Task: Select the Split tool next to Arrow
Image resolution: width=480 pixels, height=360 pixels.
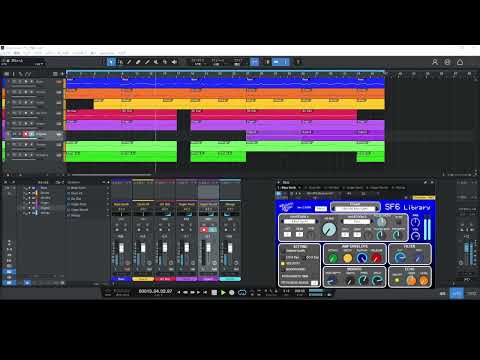Action: pyautogui.click(x=120, y=62)
